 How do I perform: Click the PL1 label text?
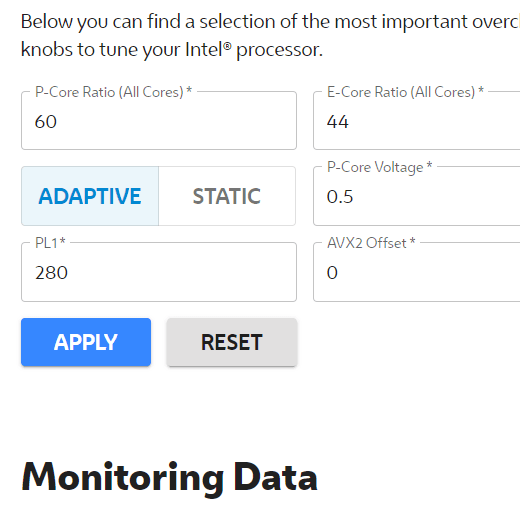pos(50,243)
